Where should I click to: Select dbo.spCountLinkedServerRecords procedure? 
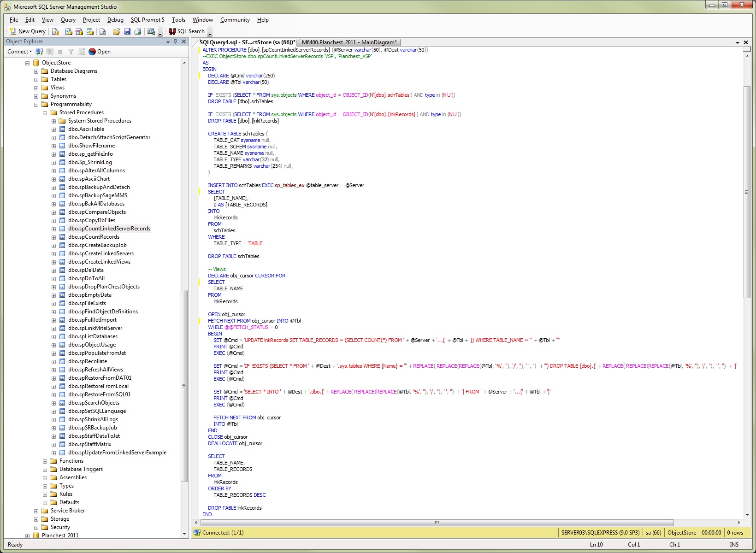point(109,229)
